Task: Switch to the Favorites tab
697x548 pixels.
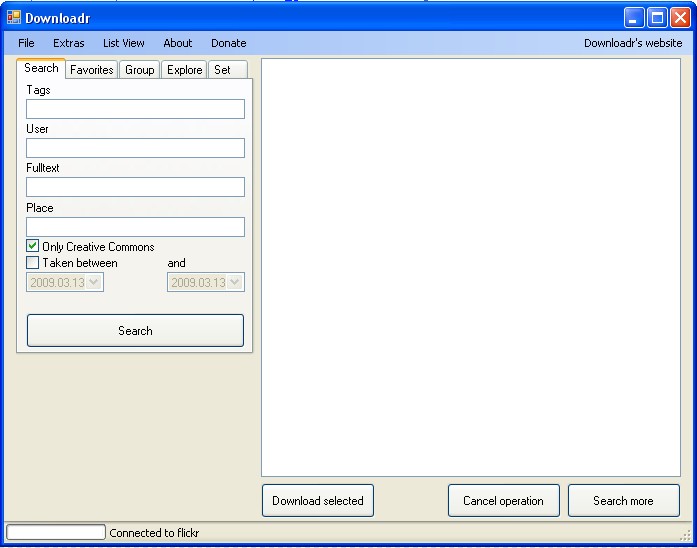Action: pos(92,70)
